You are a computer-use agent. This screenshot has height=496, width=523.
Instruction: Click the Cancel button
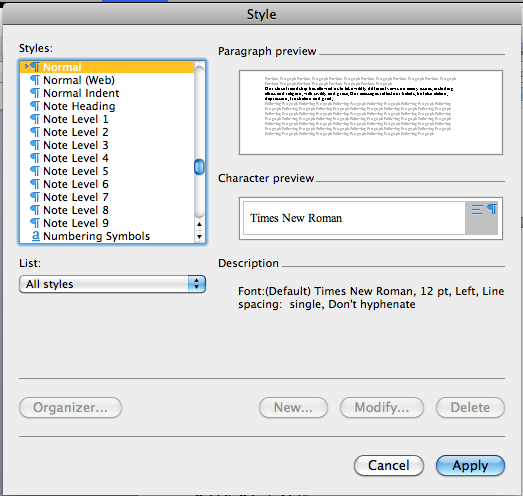point(389,466)
